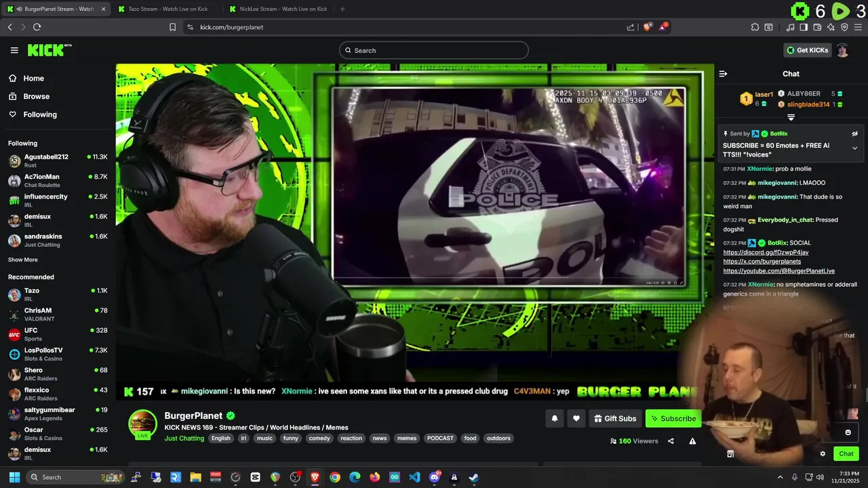Open the Kick logo homepage
The width and height of the screenshot is (868, 488).
[50, 50]
